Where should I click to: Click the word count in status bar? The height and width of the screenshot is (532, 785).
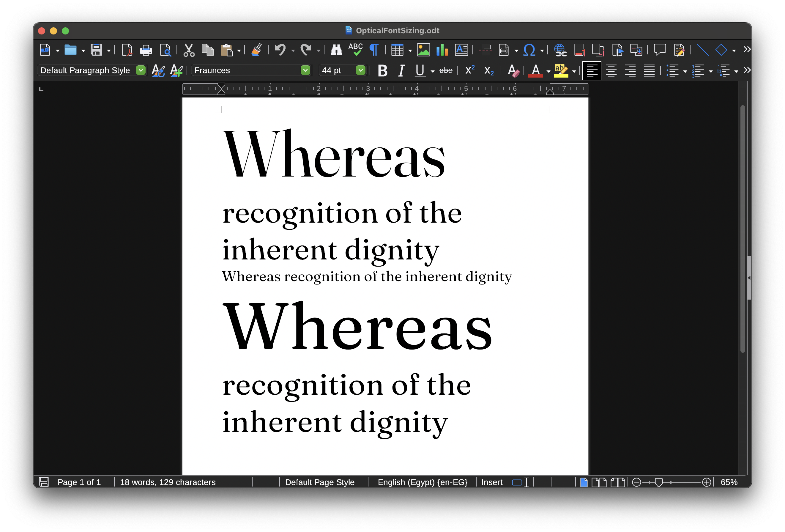168,482
